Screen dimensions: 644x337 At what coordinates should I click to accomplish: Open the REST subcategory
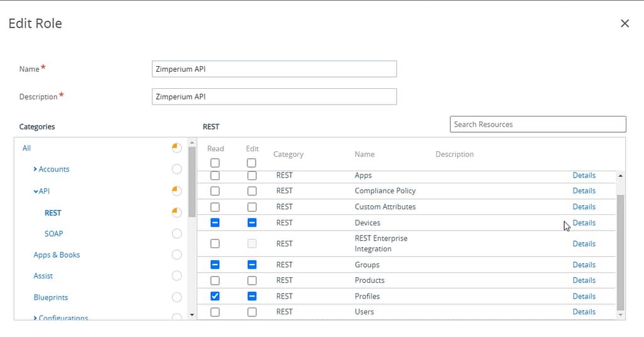(53, 212)
